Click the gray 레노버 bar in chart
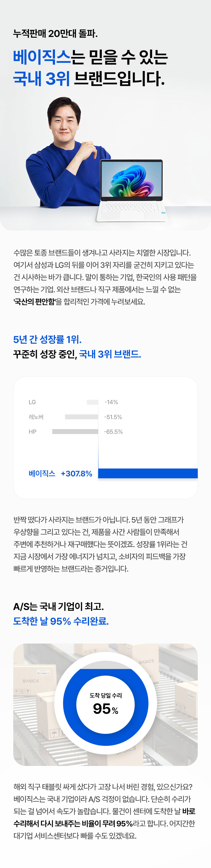The width and height of the screenshot is (211, 868). 81,417
